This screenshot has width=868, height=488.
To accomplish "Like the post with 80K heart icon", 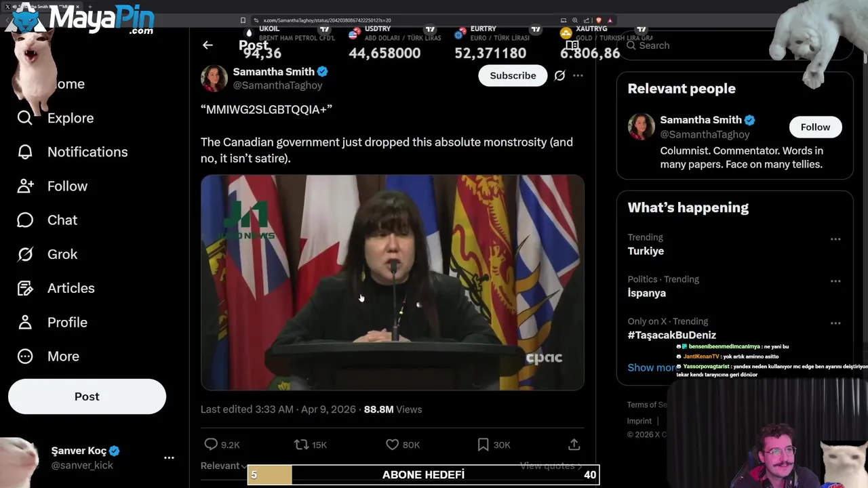I will [392, 445].
